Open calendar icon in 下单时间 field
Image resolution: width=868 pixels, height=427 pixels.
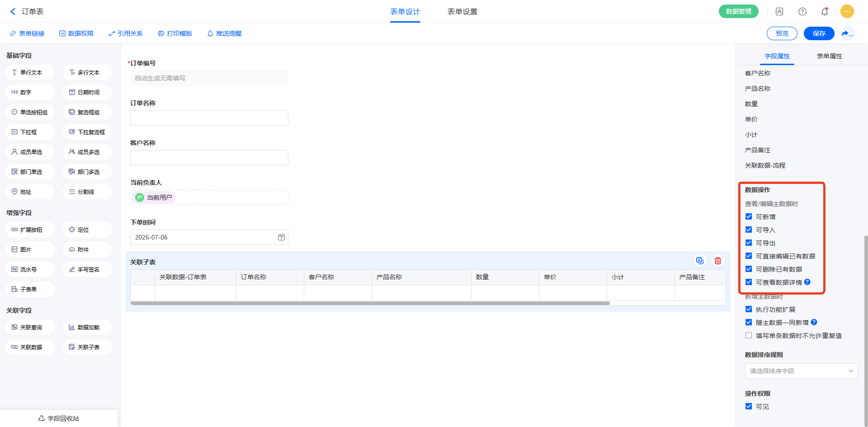[281, 237]
